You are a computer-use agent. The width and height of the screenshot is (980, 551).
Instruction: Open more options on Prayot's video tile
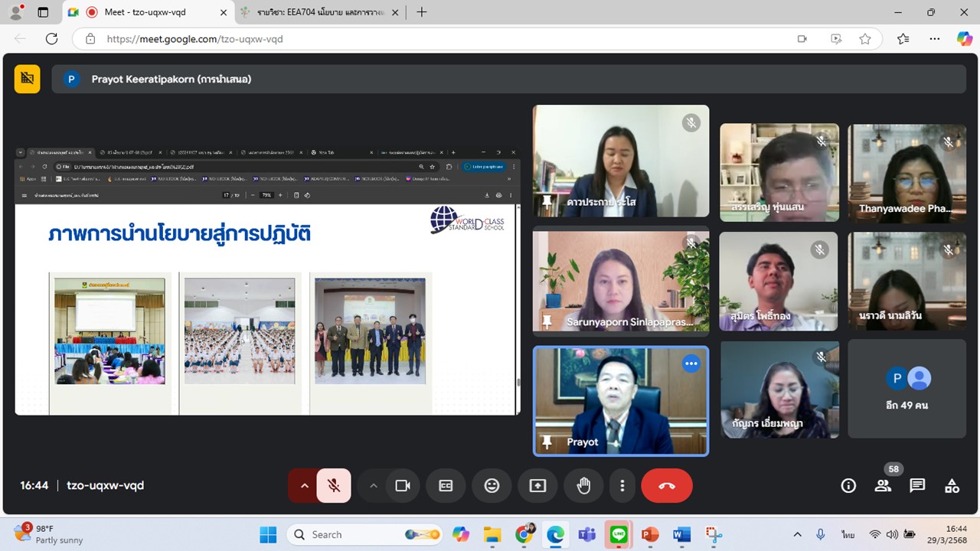coord(691,364)
